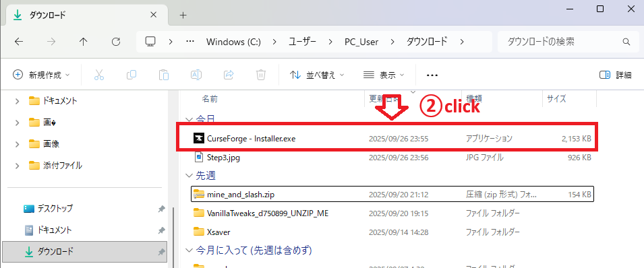The image size is (644, 268).
Task: Select the CurseForge anvil file icon
Action: pos(198,139)
